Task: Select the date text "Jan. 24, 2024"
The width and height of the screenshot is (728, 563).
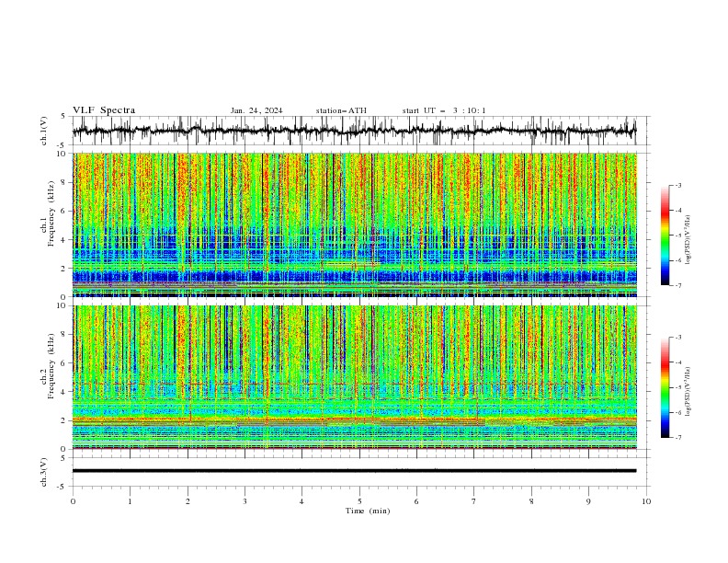Action: [x=256, y=110]
